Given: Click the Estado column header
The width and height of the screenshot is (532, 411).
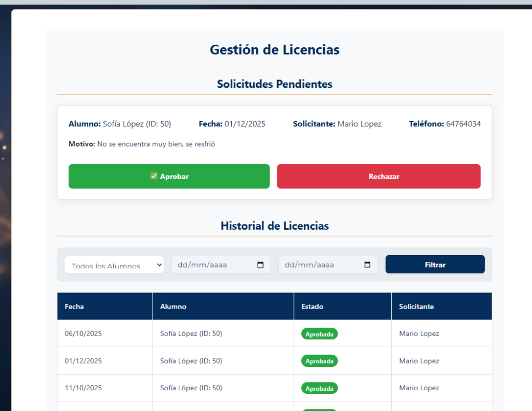Looking at the screenshot, I should pos(312,307).
